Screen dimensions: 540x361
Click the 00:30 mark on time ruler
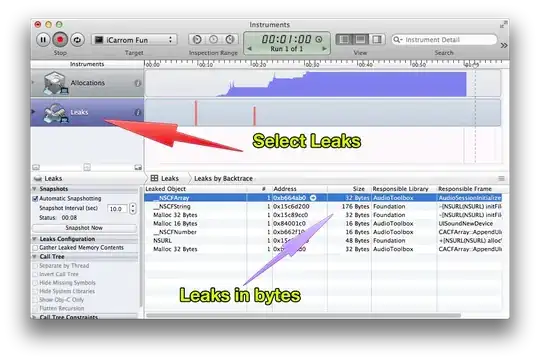(x=312, y=64)
